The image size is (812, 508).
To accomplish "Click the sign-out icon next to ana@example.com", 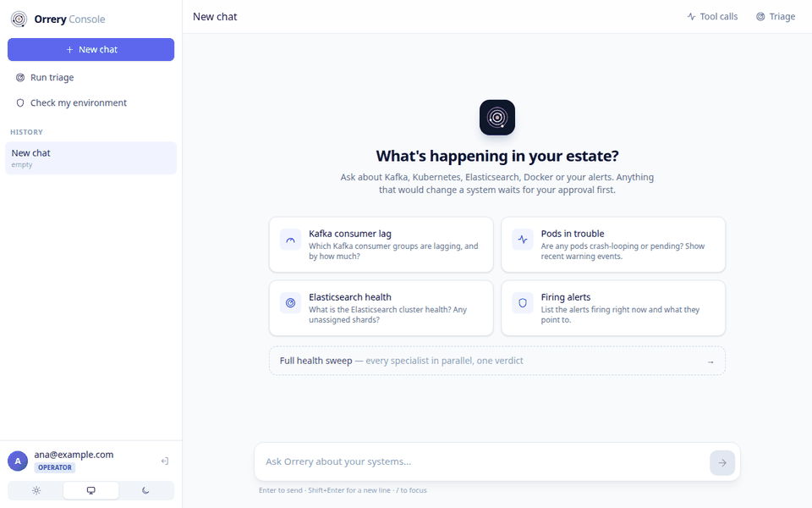I will (165, 461).
